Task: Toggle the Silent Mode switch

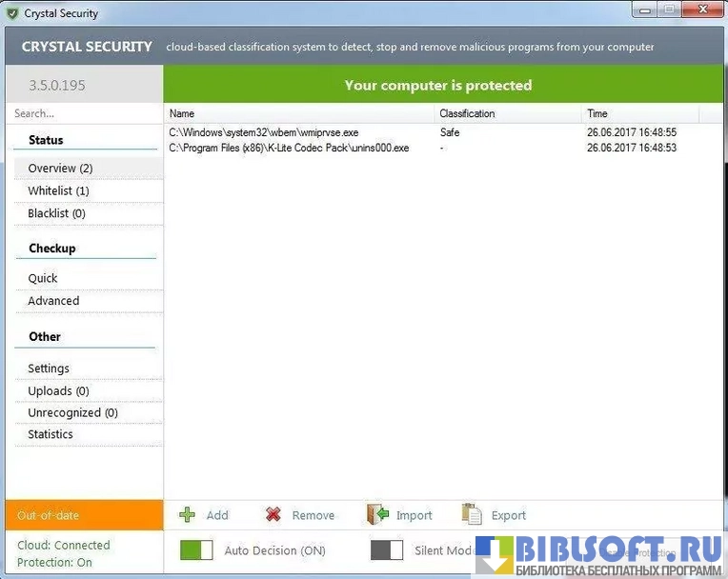Action: [387, 550]
